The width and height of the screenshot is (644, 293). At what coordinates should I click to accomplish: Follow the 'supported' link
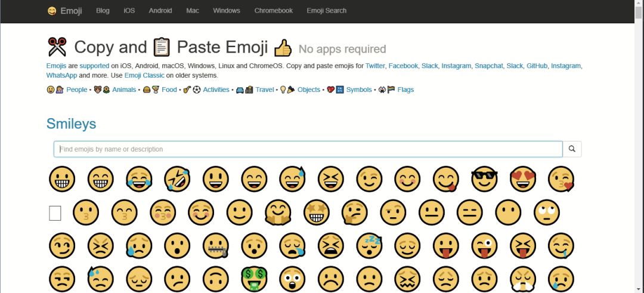point(94,66)
